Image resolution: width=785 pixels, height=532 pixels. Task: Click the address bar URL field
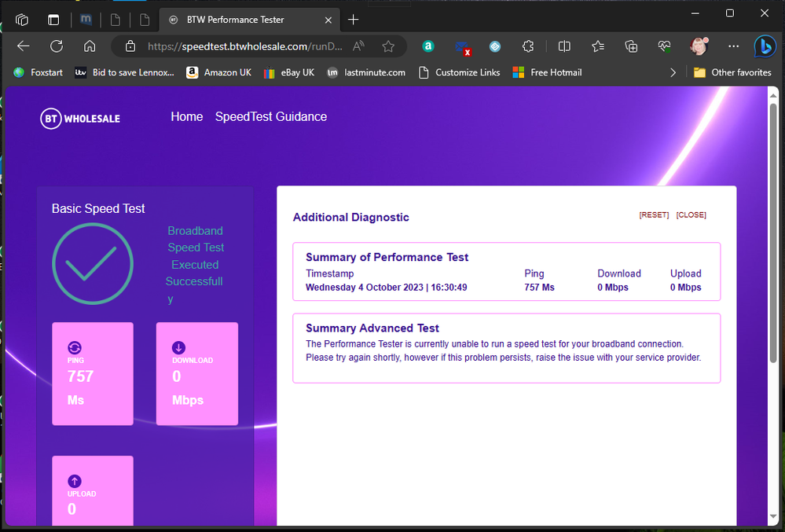[236, 46]
